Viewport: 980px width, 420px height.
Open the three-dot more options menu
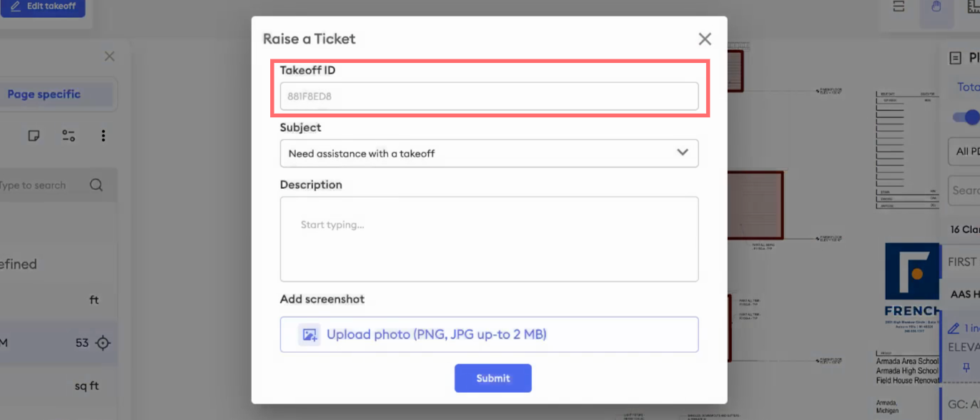(104, 135)
